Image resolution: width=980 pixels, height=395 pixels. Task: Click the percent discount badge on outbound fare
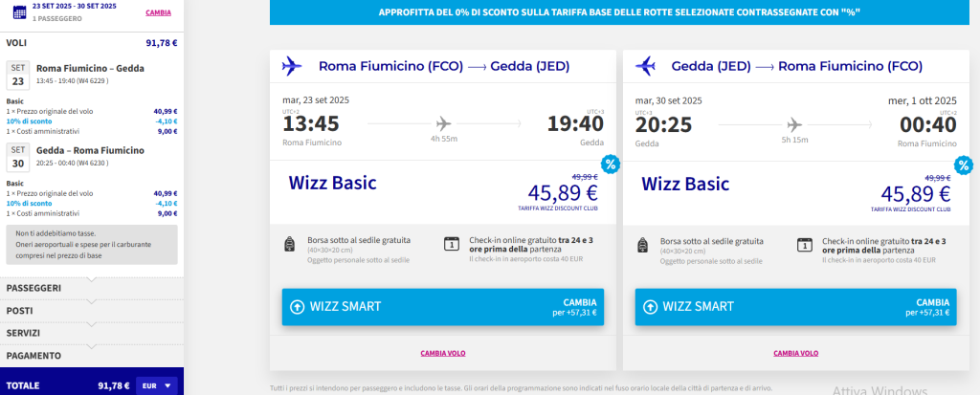click(x=611, y=164)
